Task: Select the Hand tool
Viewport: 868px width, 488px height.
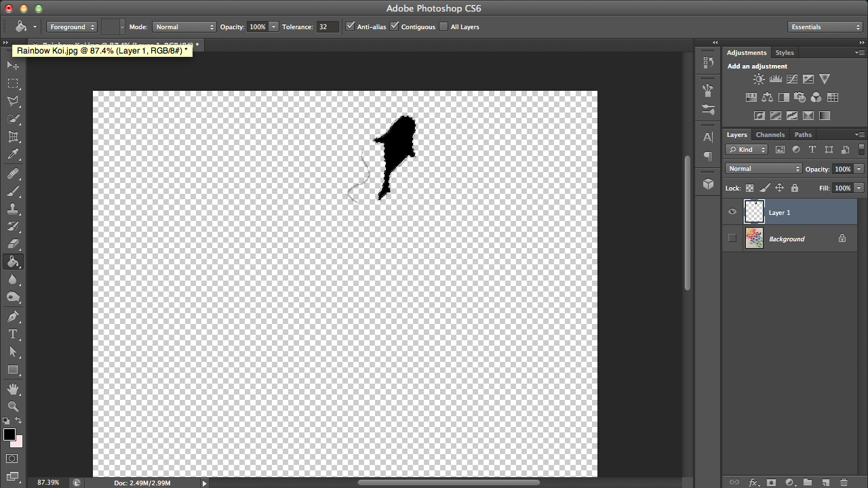Action: (x=12, y=388)
